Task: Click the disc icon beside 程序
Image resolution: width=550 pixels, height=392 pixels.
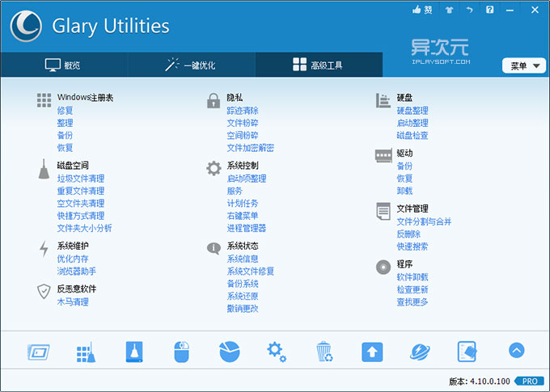Action: (383, 268)
